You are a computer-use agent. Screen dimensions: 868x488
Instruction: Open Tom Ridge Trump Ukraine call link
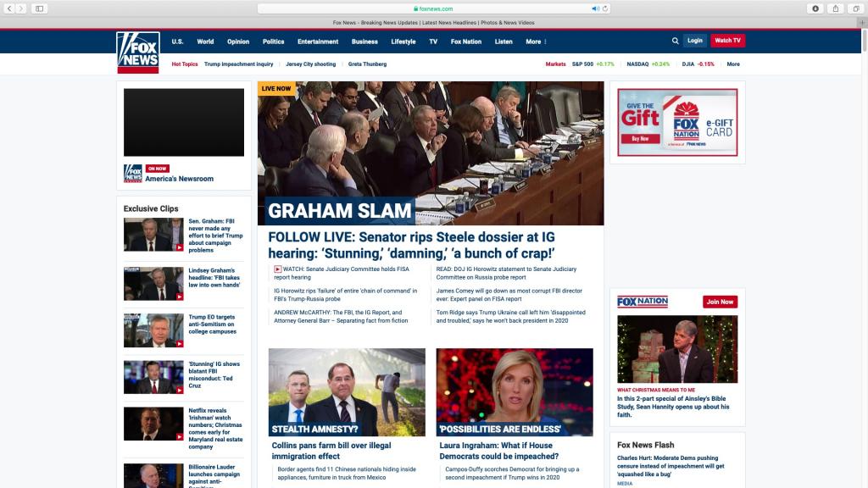pos(510,317)
